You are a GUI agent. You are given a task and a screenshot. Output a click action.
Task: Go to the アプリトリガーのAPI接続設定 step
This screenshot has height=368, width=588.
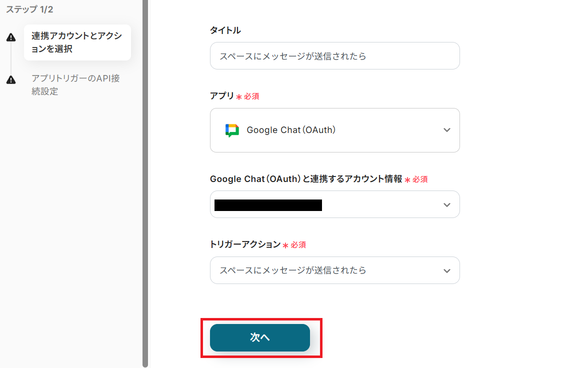coord(75,85)
